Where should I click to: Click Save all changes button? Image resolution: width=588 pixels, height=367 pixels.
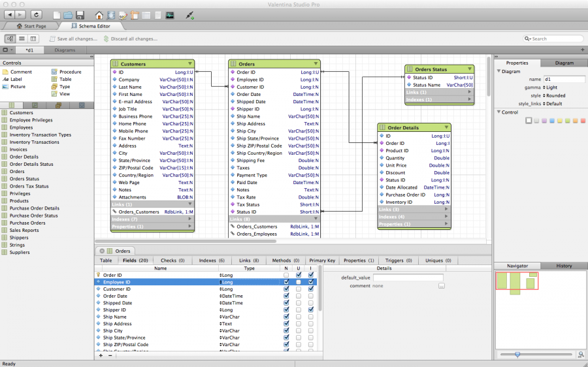click(x=73, y=39)
